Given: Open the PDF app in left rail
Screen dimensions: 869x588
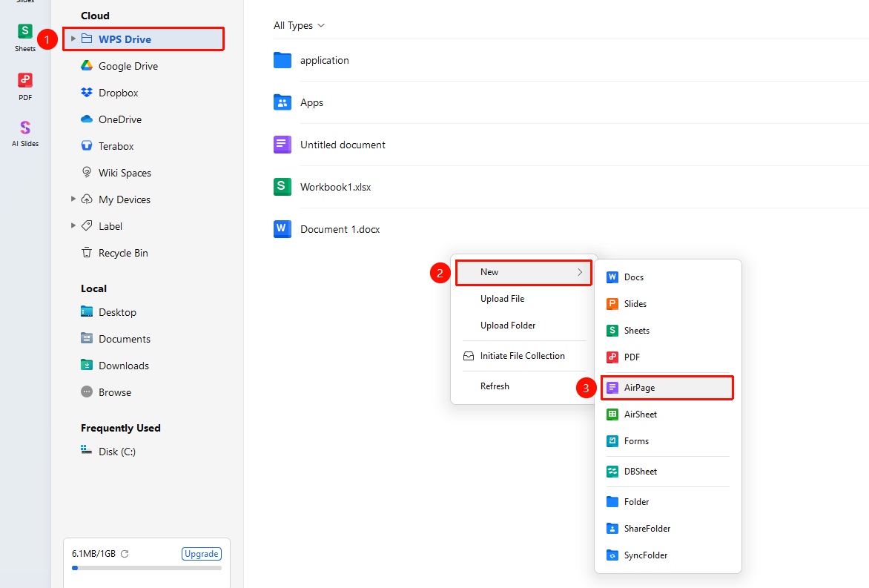Looking at the screenshot, I should 25,87.
